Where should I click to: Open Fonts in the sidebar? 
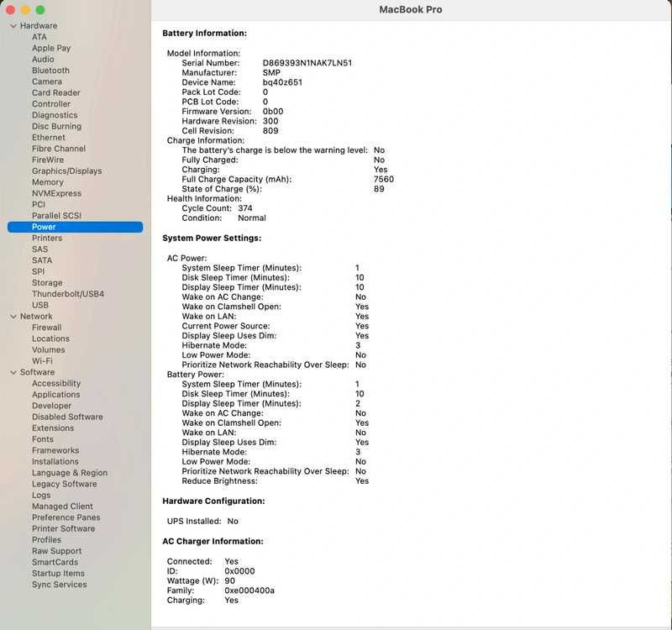point(43,439)
